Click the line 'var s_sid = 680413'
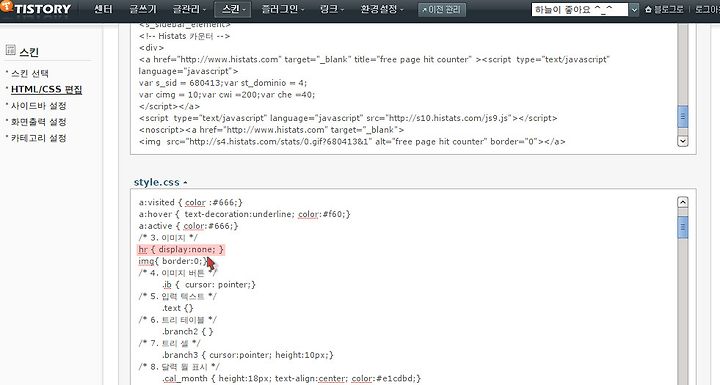This screenshot has height=385, width=720. pyautogui.click(x=223, y=83)
